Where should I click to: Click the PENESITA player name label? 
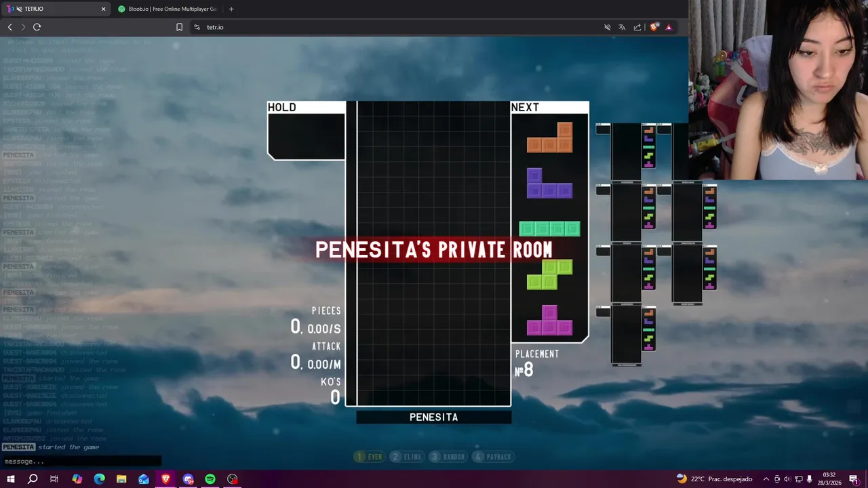[x=434, y=418]
